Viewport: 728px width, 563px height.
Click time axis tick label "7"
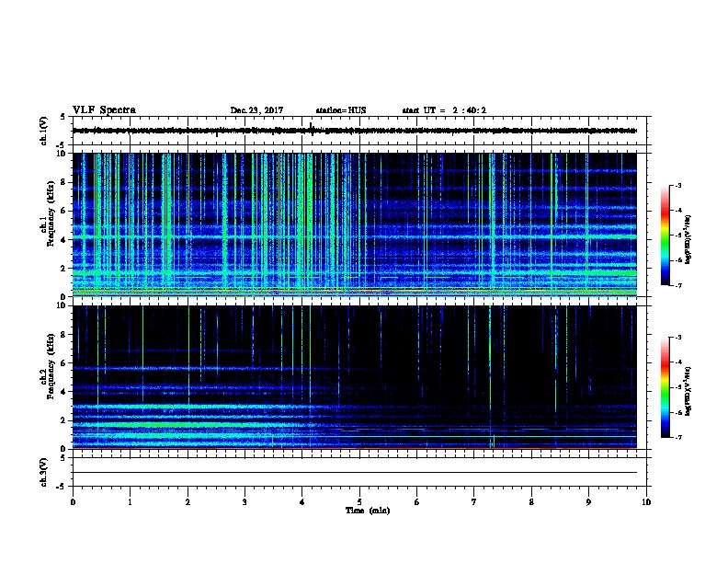click(474, 502)
